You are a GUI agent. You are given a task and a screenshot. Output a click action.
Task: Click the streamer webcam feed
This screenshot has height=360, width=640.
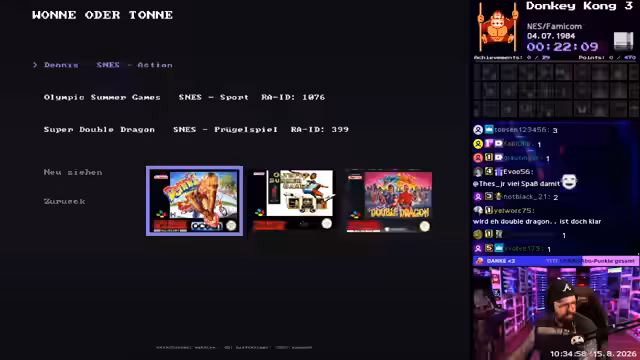556,313
